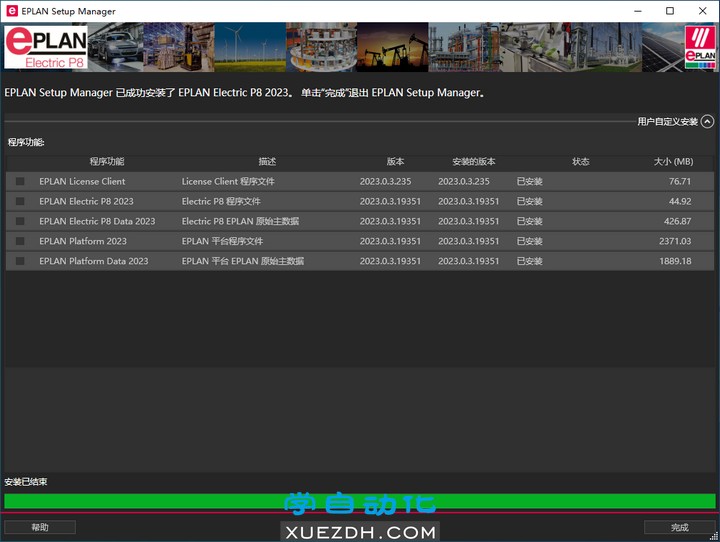Click size value 2371.03
Viewport: 720px width, 542px height.
click(x=675, y=241)
